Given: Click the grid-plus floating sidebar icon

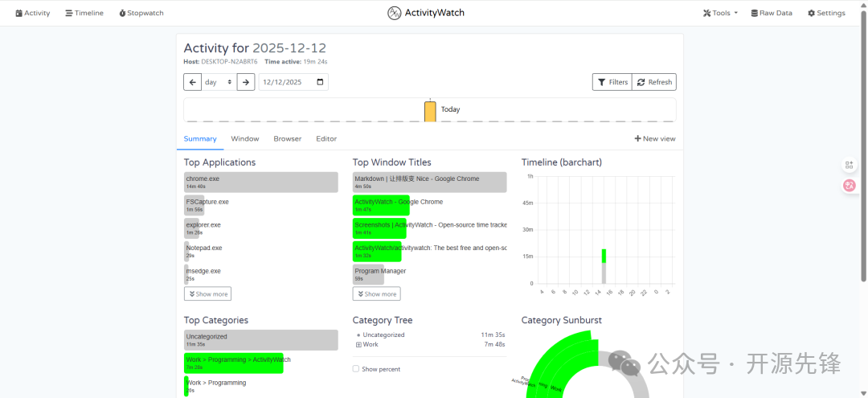Looking at the screenshot, I should pyautogui.click(x=850, y=164).
